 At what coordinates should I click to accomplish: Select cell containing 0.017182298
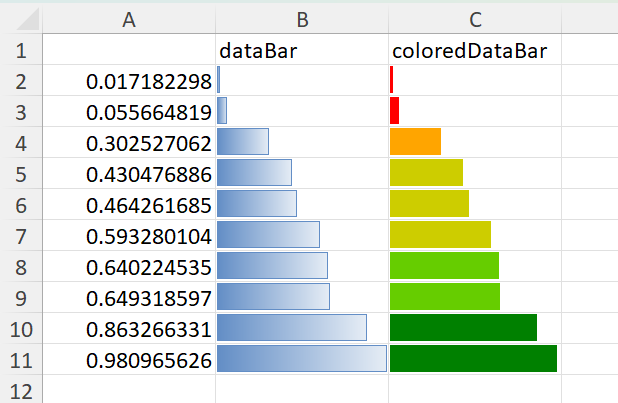coord(129,80)
